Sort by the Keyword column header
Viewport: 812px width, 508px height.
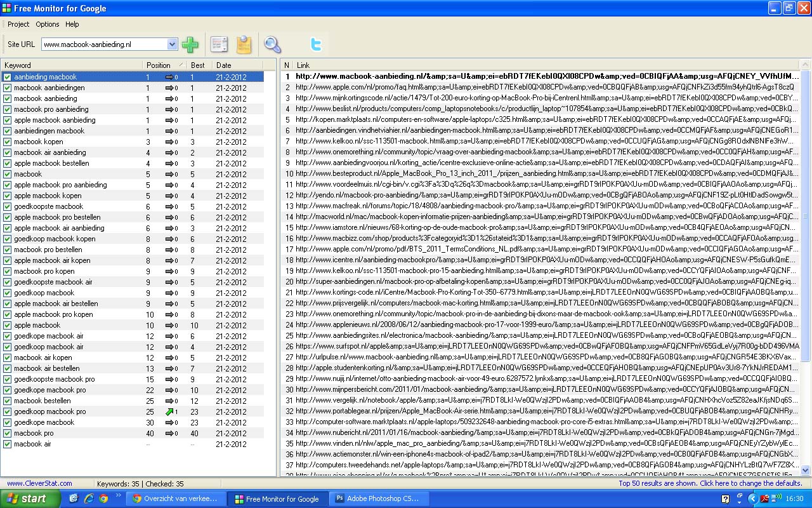[72, 65]
